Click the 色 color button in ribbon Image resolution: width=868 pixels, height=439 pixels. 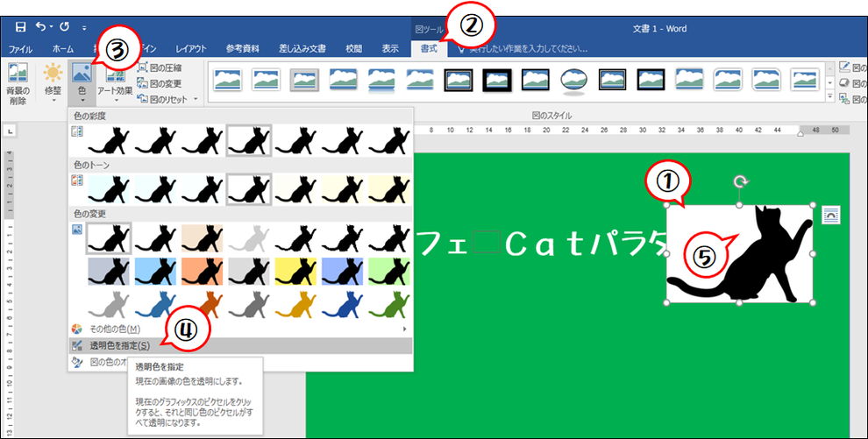82,83
